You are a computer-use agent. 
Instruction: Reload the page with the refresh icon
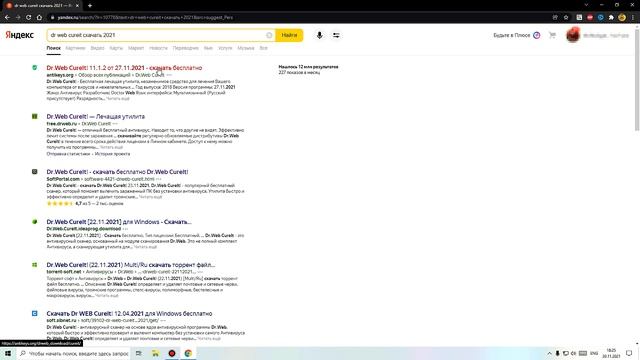click(29, 18)
